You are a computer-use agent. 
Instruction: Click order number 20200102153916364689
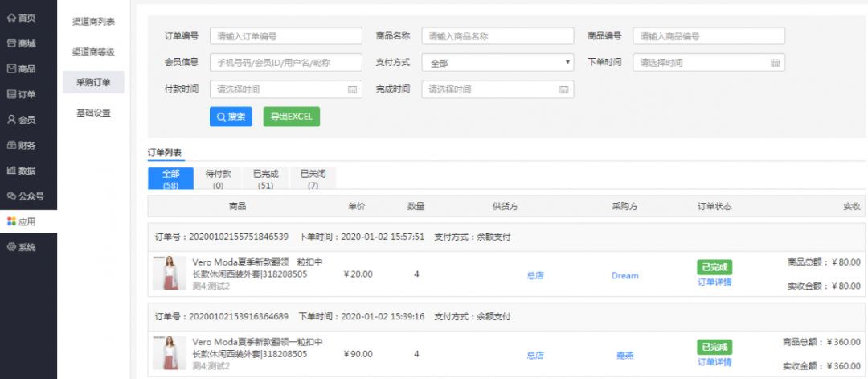click(239, 316)
